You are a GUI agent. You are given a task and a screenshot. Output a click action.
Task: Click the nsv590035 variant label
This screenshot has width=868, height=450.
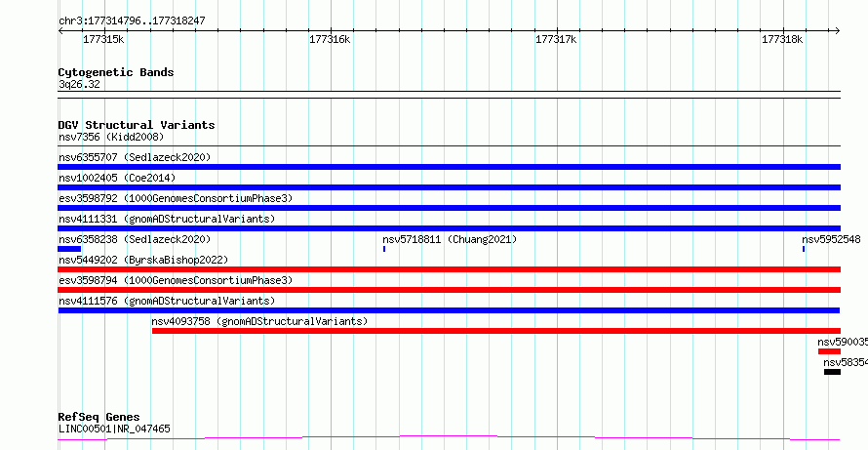[843, 342]
